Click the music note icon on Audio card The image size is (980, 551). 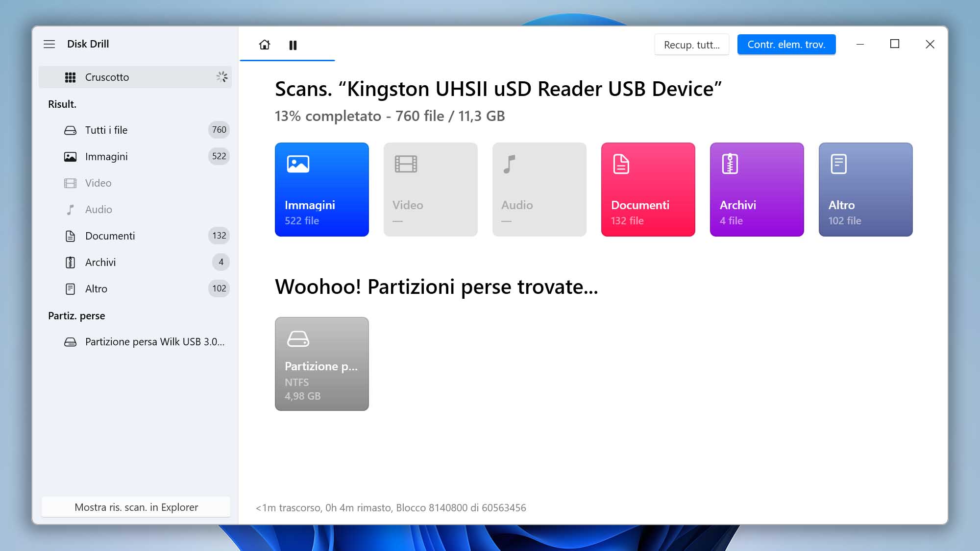(510, 165)
